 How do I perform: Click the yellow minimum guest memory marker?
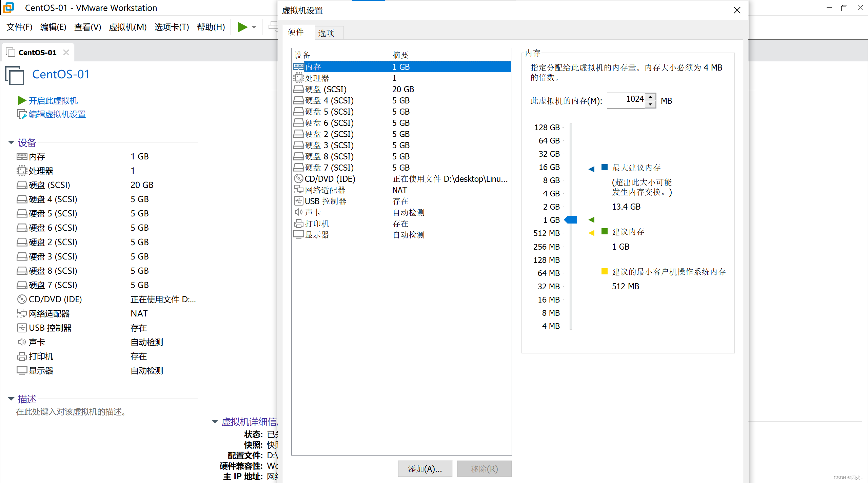pyautogui.click(x=592, y=233)
